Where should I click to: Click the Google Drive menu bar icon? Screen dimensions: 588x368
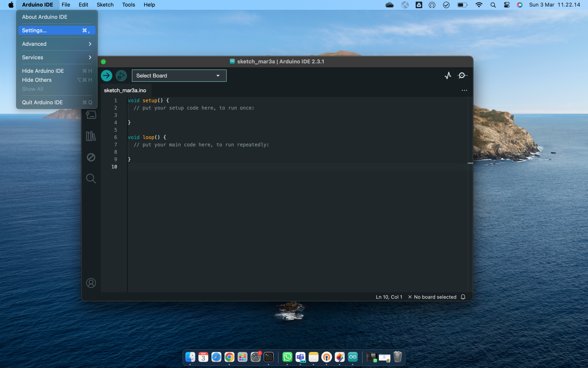419,5
